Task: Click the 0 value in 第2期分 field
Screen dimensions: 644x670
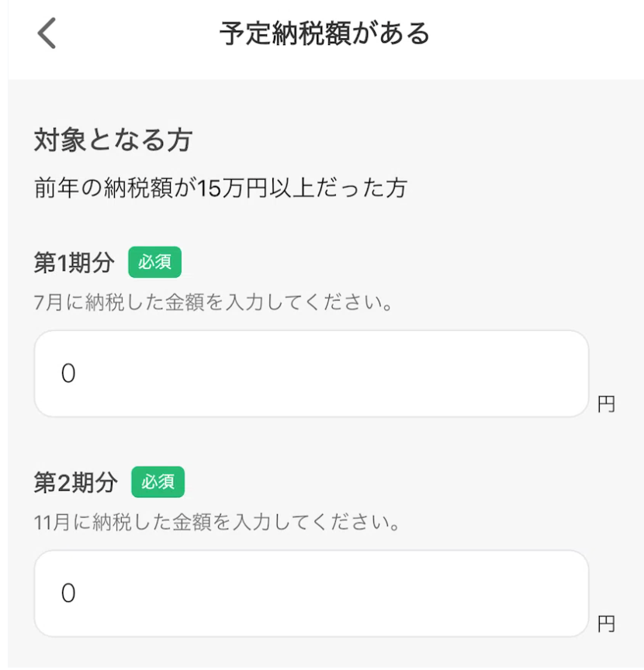Action: click(x=68, y=593)
